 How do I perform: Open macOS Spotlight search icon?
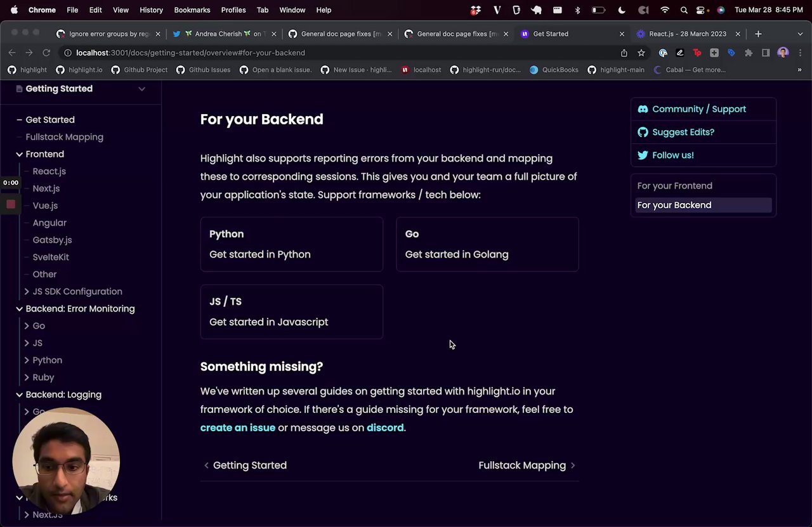pos(684,10)
